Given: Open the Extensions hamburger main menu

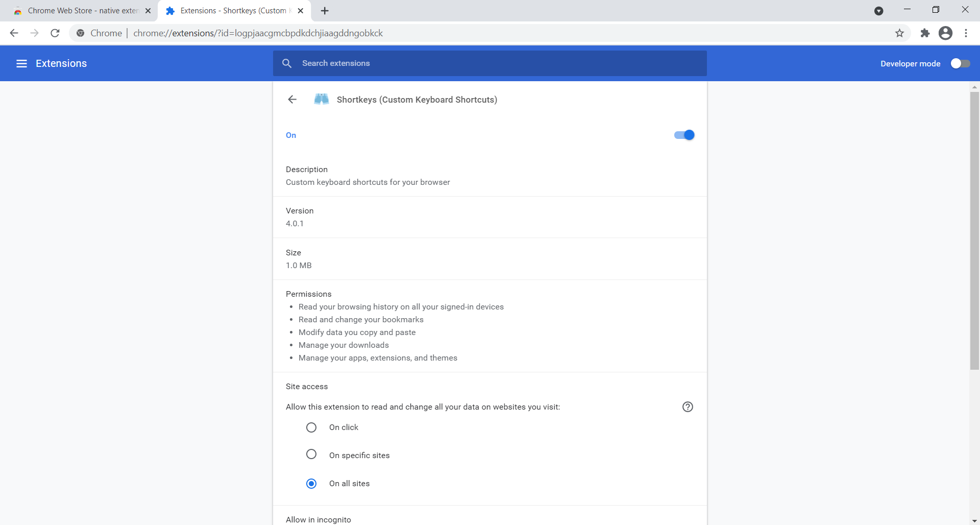Looking at the screenshot, I should (x=21, y=63).
